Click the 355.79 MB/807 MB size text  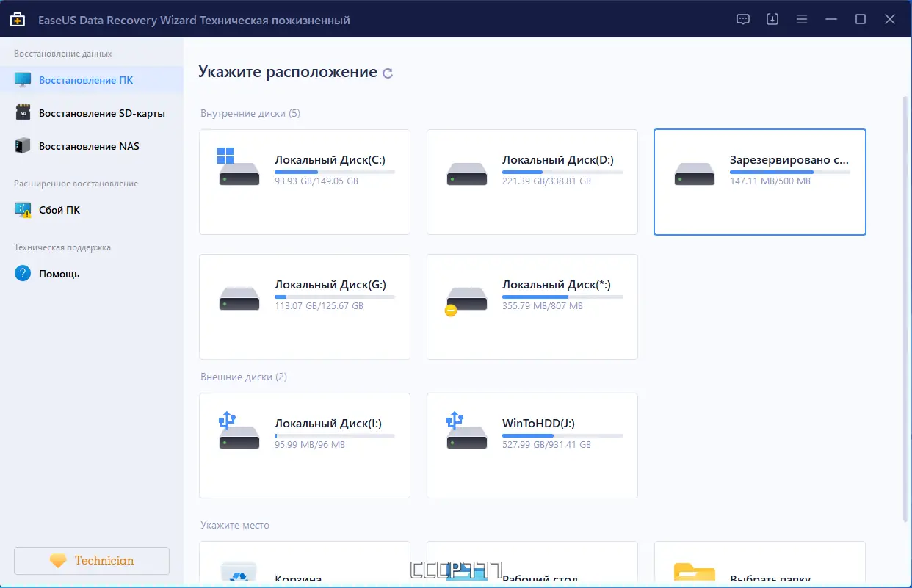click(x=543, y=306)
